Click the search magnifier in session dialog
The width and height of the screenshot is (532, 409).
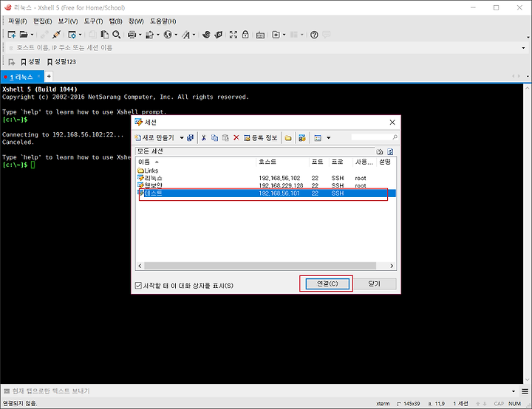pyautogui.click(x=395, y=137)
